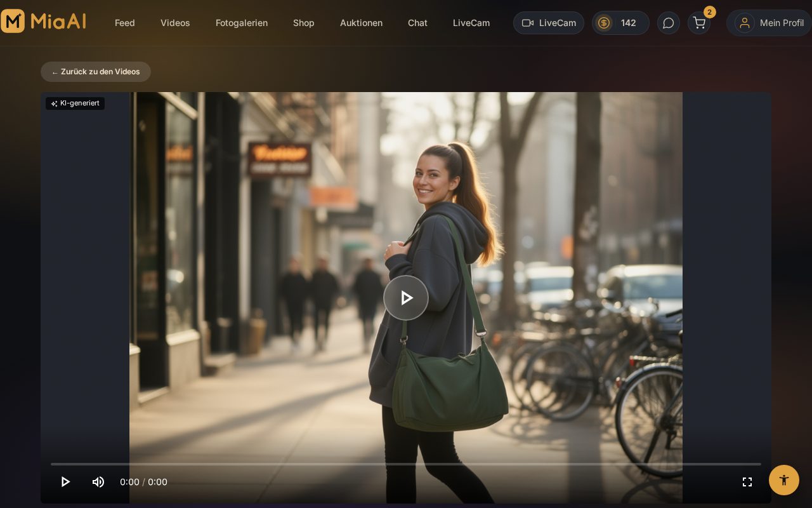Image resolution: width=812 pixels, height=508 pixels.
Task: Navigate to Auktionen
Action: point(361,23)
